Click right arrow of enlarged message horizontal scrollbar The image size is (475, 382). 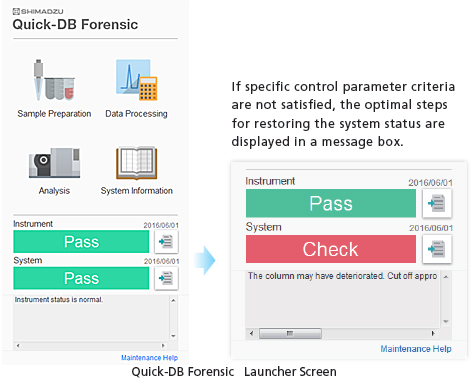pos(433,333)
